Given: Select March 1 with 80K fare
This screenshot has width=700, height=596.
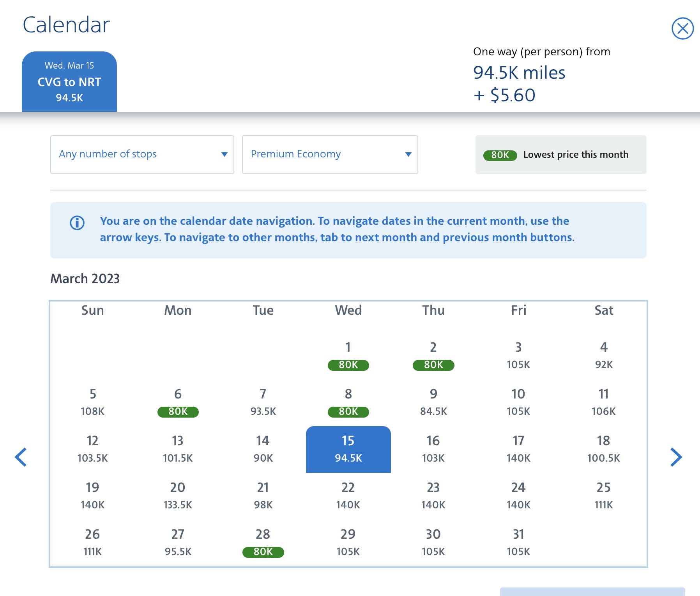Looking at the screenshot, I should [348, 356].
